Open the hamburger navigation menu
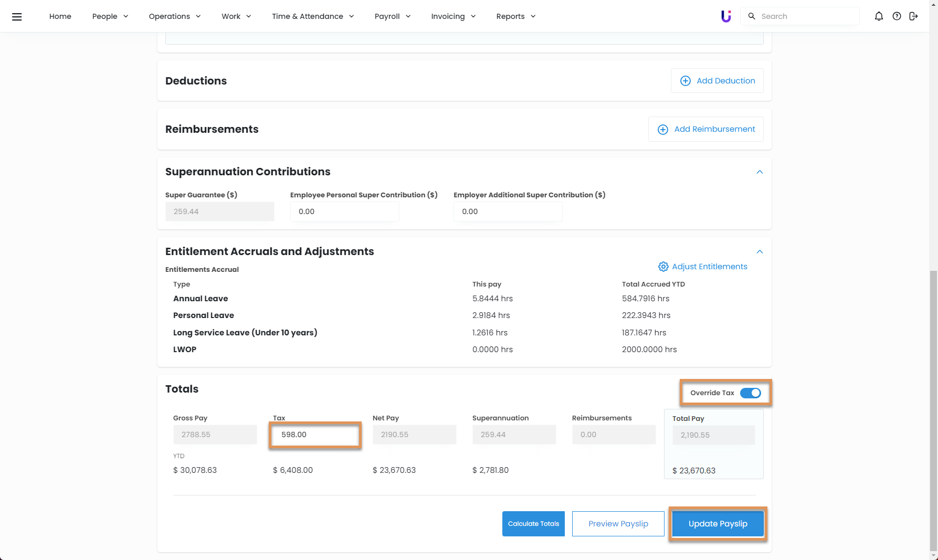The width and height of the screenshot is (938, 560). coord(17,16)
